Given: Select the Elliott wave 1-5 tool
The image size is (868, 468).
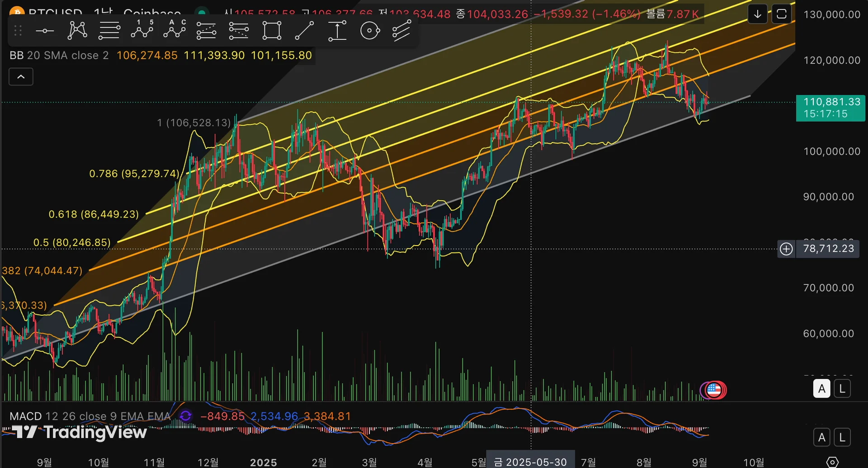Looking at the screenshot, I should 142,30.
